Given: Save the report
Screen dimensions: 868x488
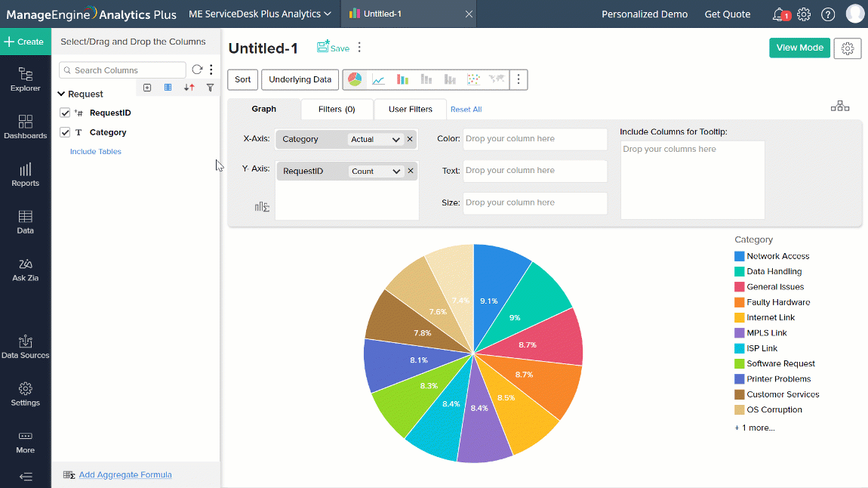Looking at the screenshot, I should tap(334, 48).
